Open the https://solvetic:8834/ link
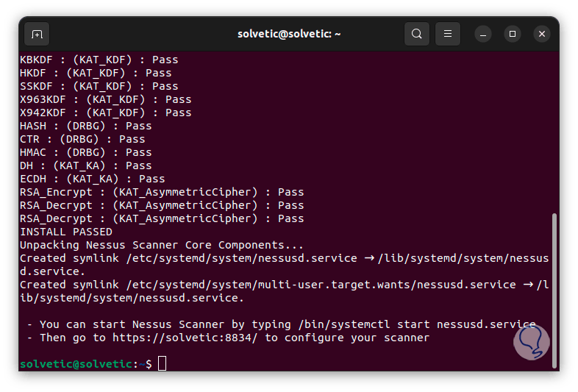 click(187, 338)
